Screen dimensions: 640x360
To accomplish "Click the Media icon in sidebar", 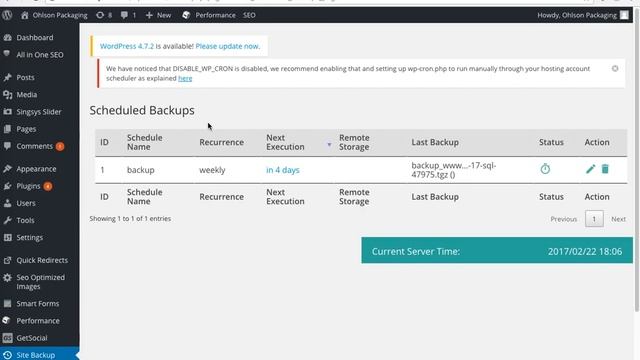I will pyautogui.click(x=7, y=94).
